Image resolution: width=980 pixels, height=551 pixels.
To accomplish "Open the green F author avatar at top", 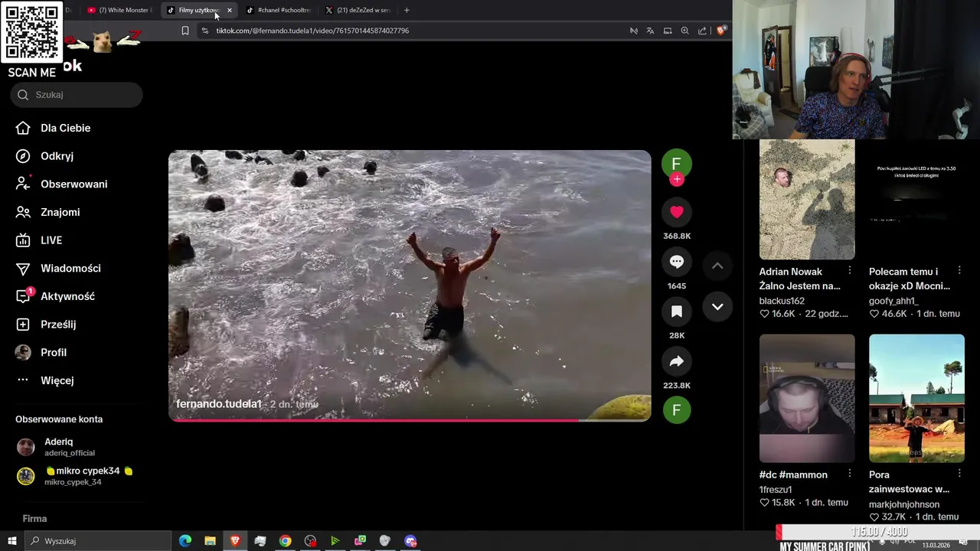I will pyautogui.click(x=677, y=163).
